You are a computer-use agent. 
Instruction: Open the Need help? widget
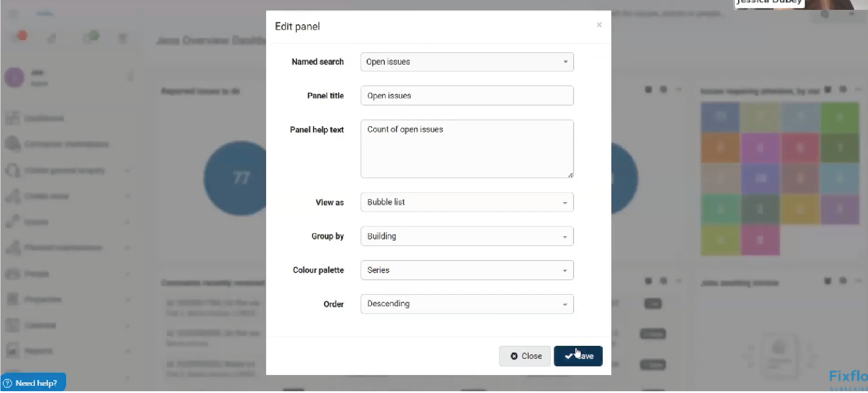[33, 383]
